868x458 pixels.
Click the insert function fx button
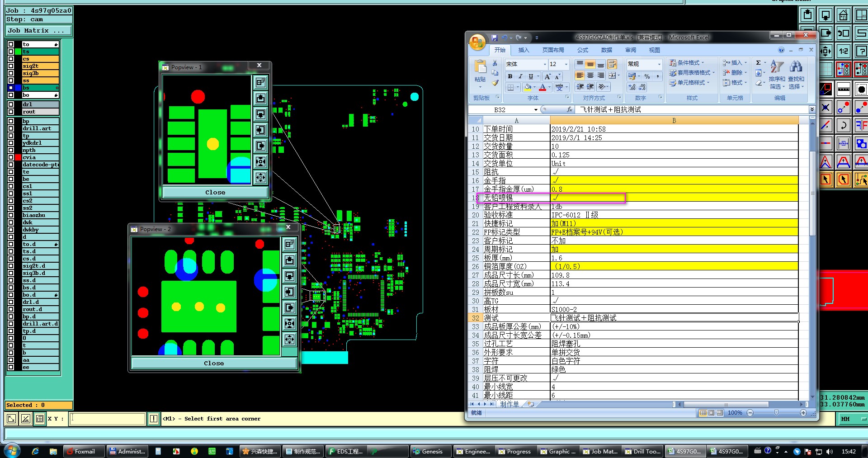point(570,109)
